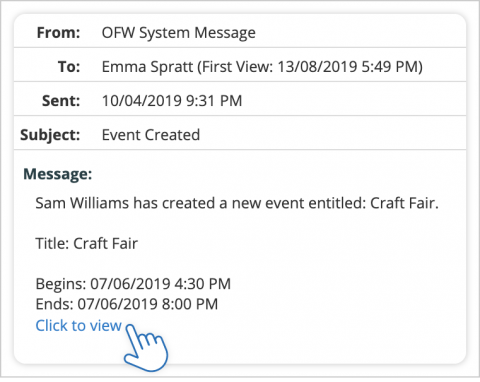
Task: Open the 'Click to view' link
Action: [78, 325]
